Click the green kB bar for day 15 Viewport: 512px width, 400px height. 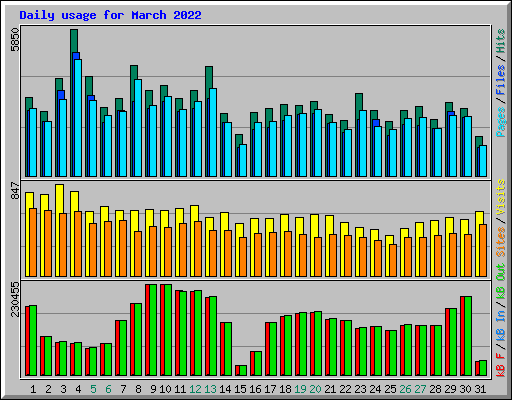pos(243,371)
